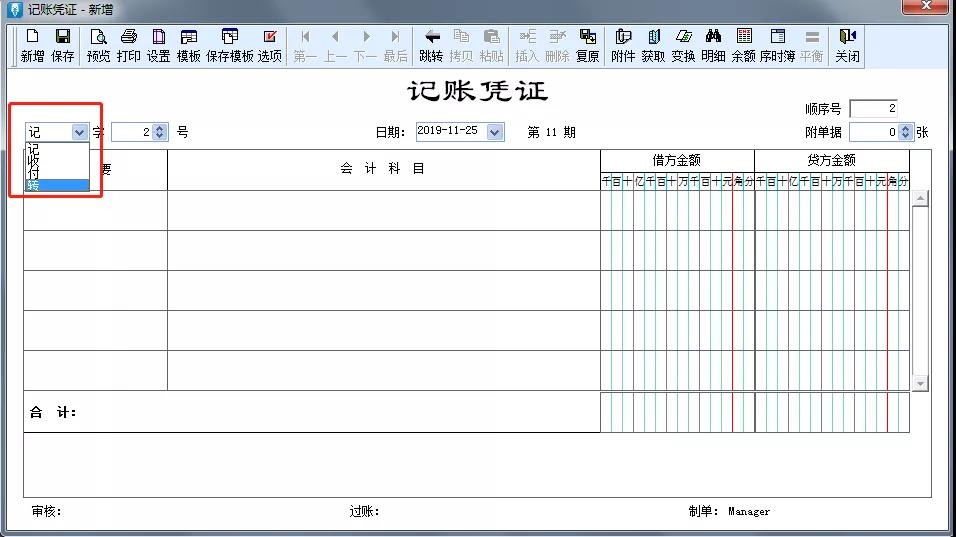This screenshot has height=537, width=956.
Task: Click the date field 2019-11-25
Action: [452, 132]
